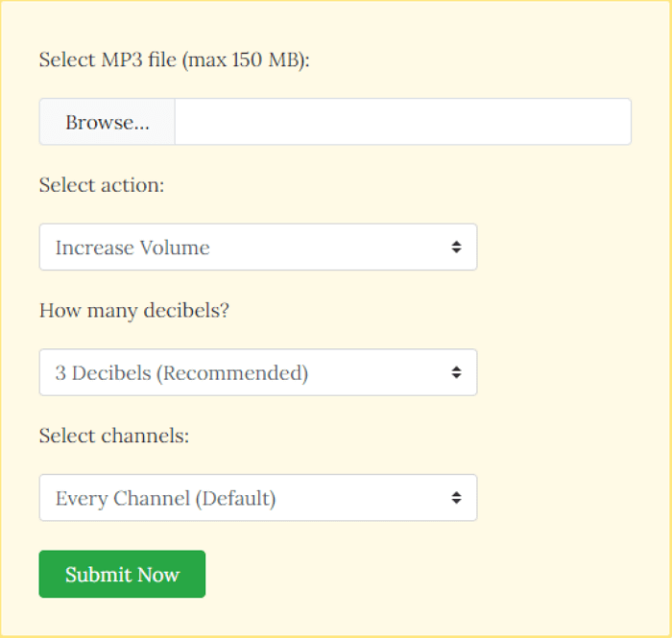Click the "Every Channel (Default)" option text

point(165,499)
